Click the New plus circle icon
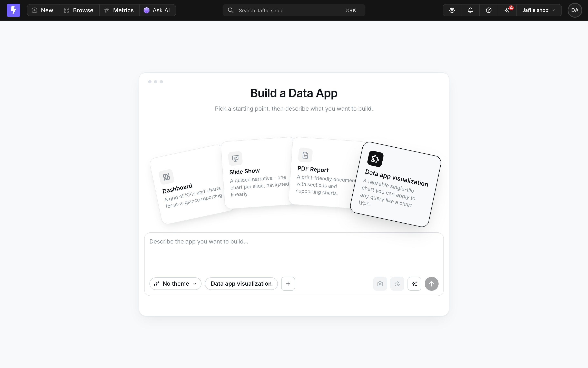 (x=35, y=10)
